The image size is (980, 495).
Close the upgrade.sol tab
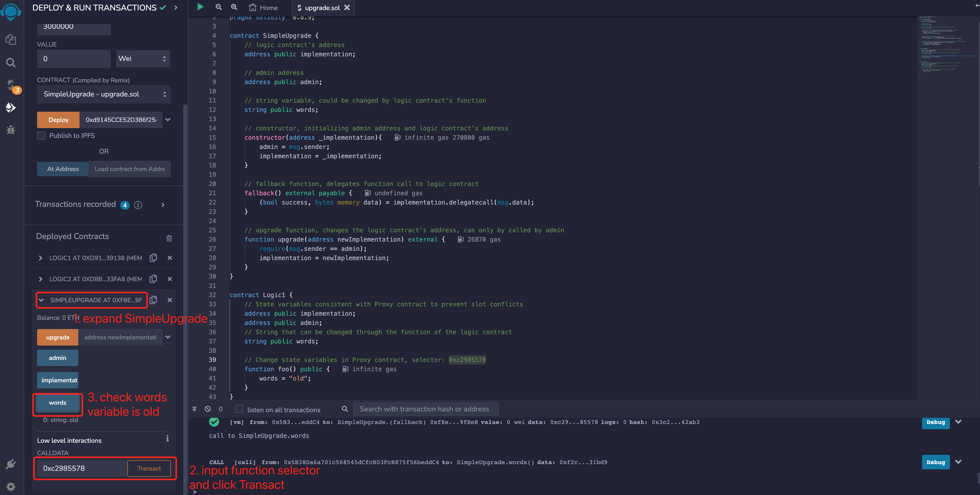pyautogui.click(x=347, y=7)
